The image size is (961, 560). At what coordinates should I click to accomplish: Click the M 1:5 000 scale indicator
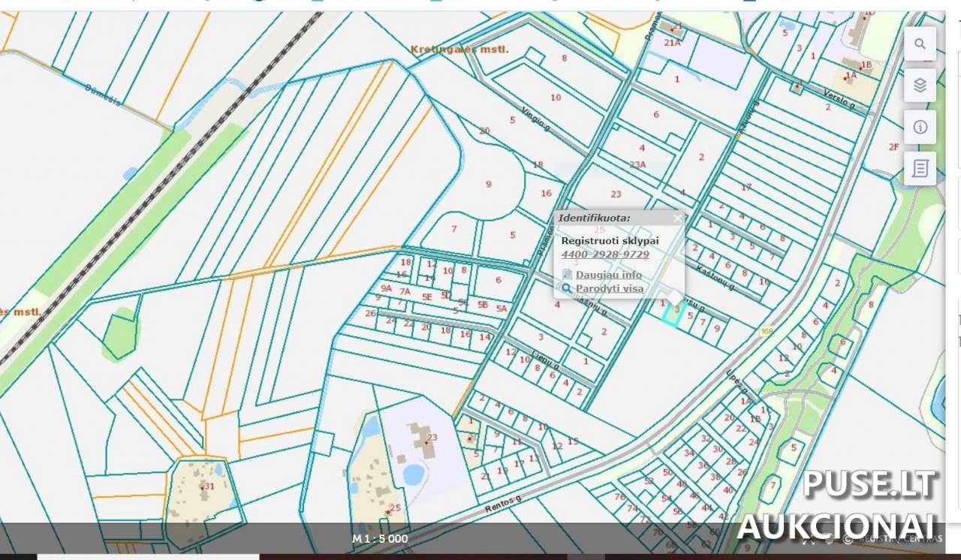(x=380, y=538)
